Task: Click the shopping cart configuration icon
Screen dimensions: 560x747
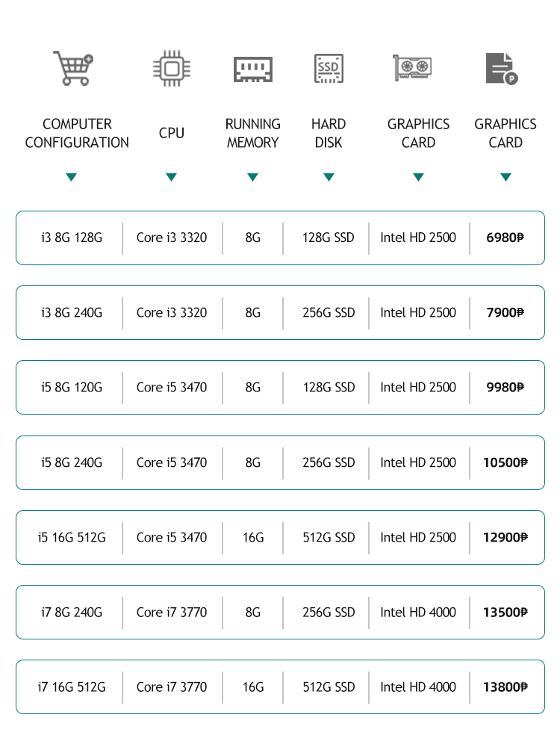Action: 72,68
